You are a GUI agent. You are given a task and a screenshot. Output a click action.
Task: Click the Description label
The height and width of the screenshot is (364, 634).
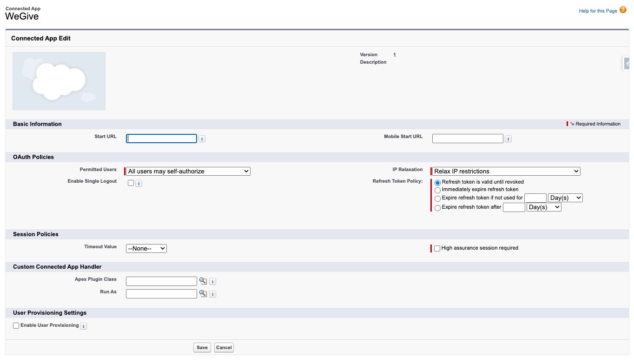(x=373, y=62)
